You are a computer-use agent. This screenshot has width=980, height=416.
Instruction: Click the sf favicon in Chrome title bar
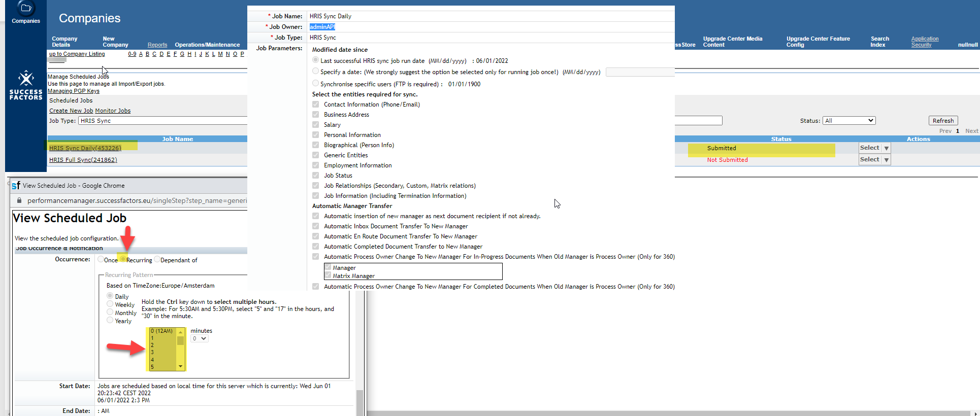coord(16,186)
